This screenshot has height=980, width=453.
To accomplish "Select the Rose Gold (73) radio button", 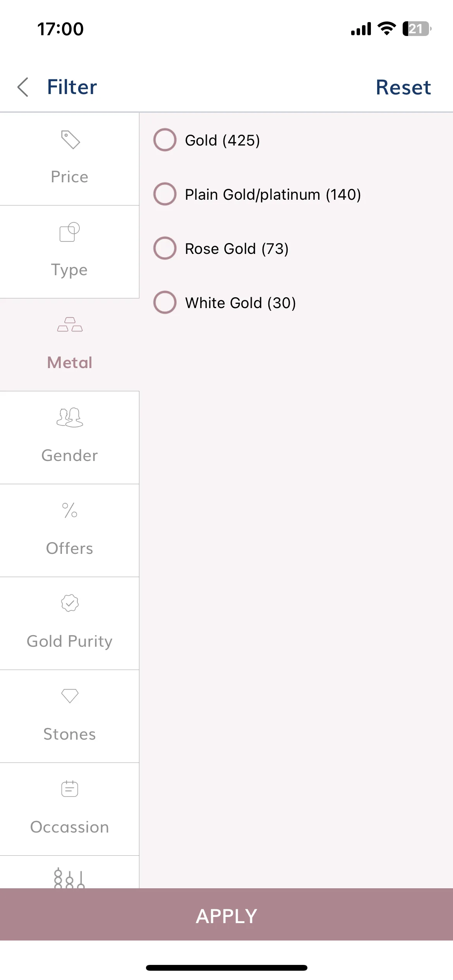I will (x=165, y=248).
